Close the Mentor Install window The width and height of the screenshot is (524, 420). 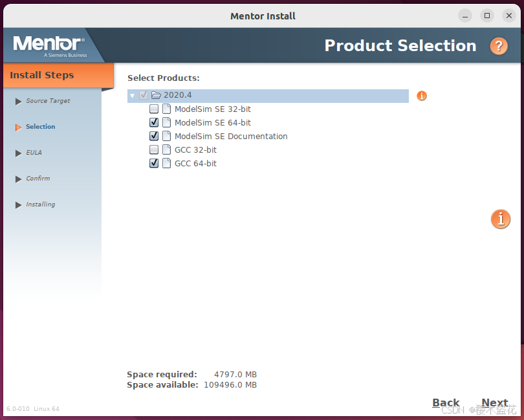coord(509,16)
